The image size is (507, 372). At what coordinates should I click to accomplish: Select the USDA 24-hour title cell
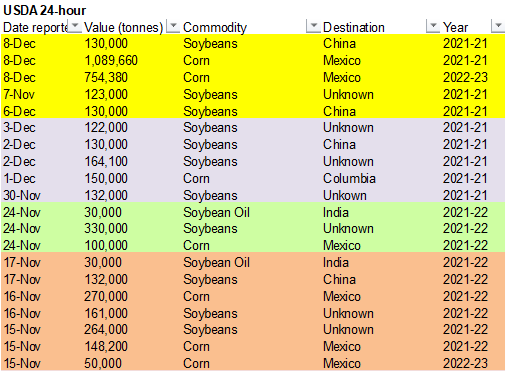45,10
